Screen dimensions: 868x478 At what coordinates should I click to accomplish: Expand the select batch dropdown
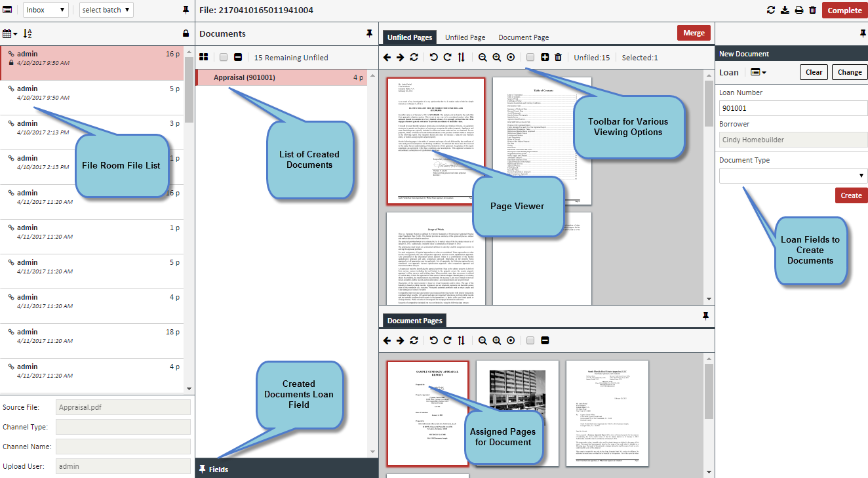click(106, 10)
